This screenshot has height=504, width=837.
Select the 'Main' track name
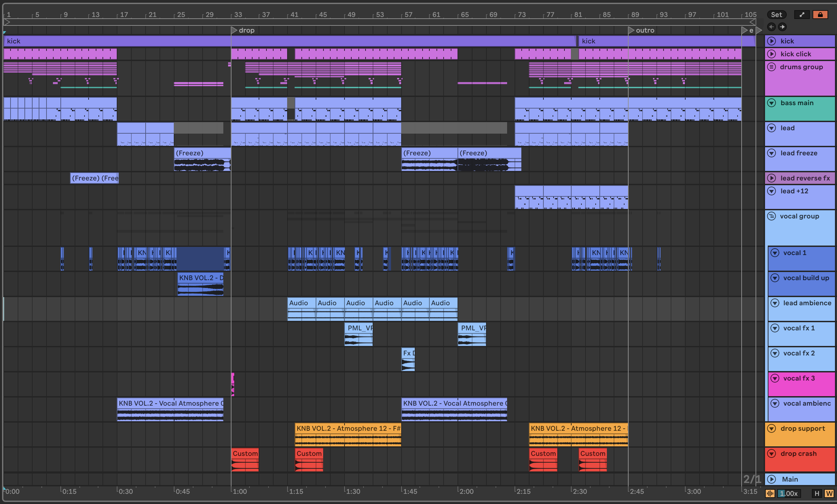[790, 480]
